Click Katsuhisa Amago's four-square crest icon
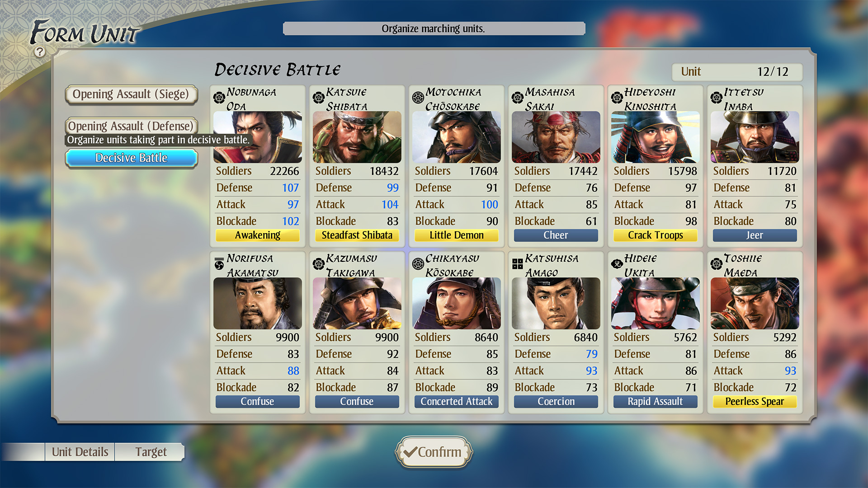Image resolution: width=868 pixels, height=488 pixels. click(518, 263)
